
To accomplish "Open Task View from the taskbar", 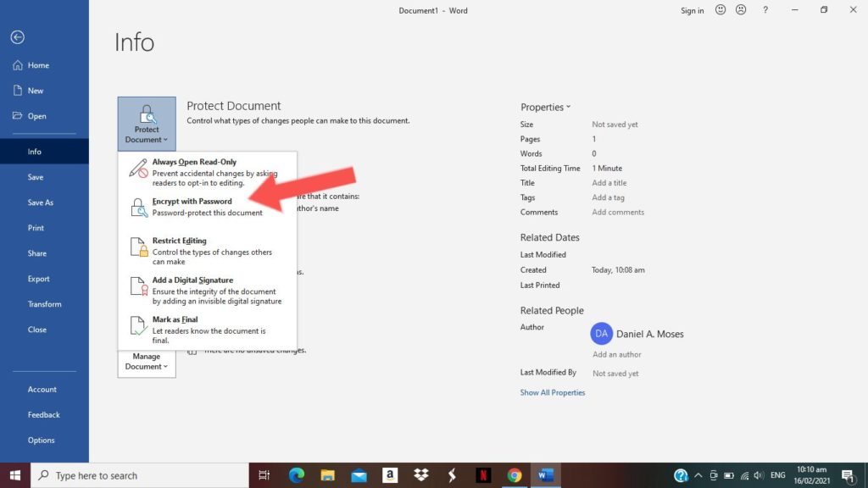I will (x=264, y=475).
